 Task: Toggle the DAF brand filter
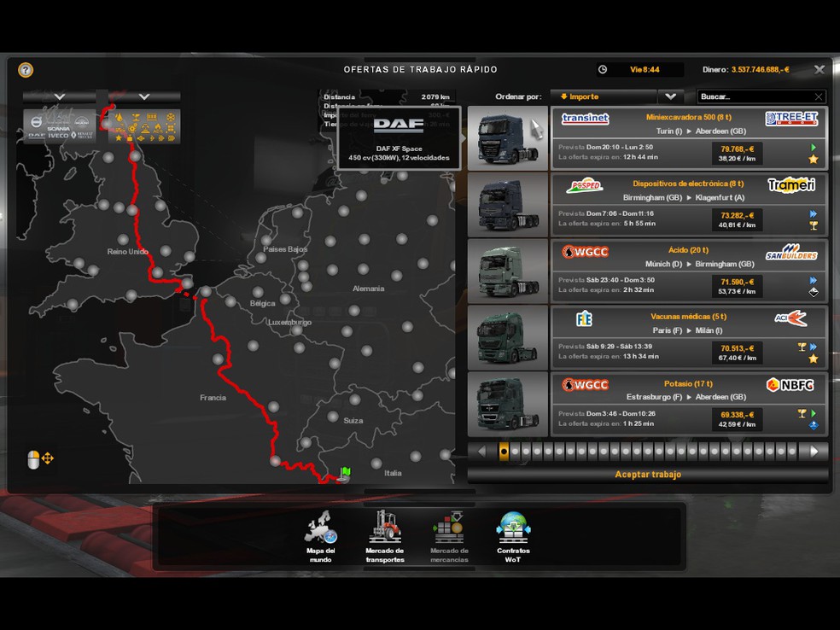point(37,136)
